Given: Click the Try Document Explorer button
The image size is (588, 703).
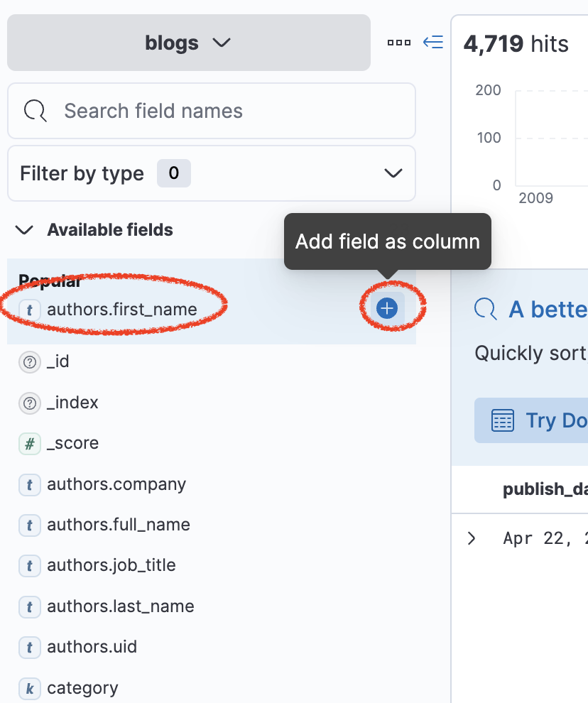Looking at the screenshot, I should pos(531,420).
